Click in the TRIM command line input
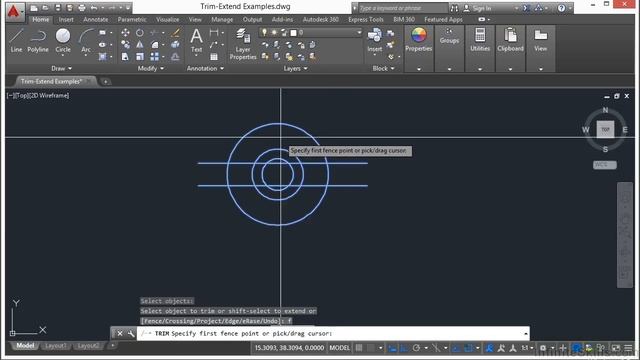Viewport: 640px width, 360px height. pos(333,333)
